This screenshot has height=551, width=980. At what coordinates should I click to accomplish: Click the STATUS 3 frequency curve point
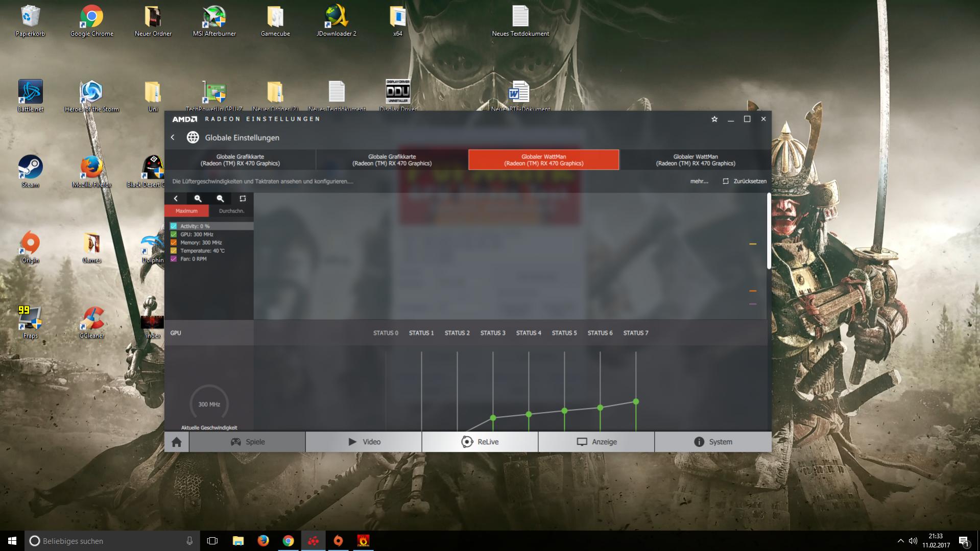pyautogui.click(x=493, y=418)
